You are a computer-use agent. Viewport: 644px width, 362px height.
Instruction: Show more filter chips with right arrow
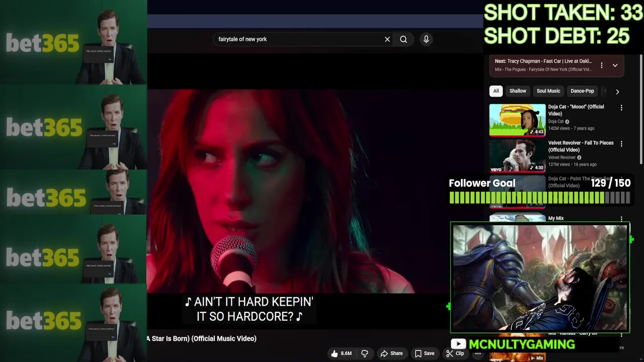point(617,92)
